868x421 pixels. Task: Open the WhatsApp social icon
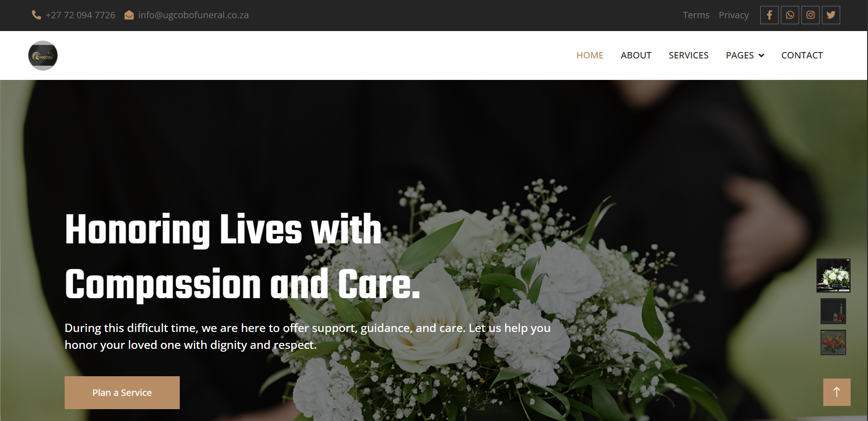pyautogui.click(x=790, y=15)
